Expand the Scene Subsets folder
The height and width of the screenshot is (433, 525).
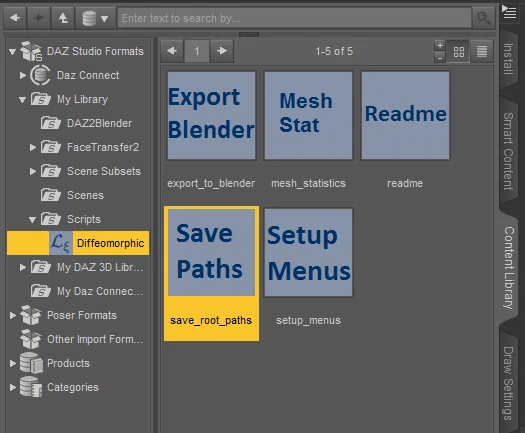point(32,171)
